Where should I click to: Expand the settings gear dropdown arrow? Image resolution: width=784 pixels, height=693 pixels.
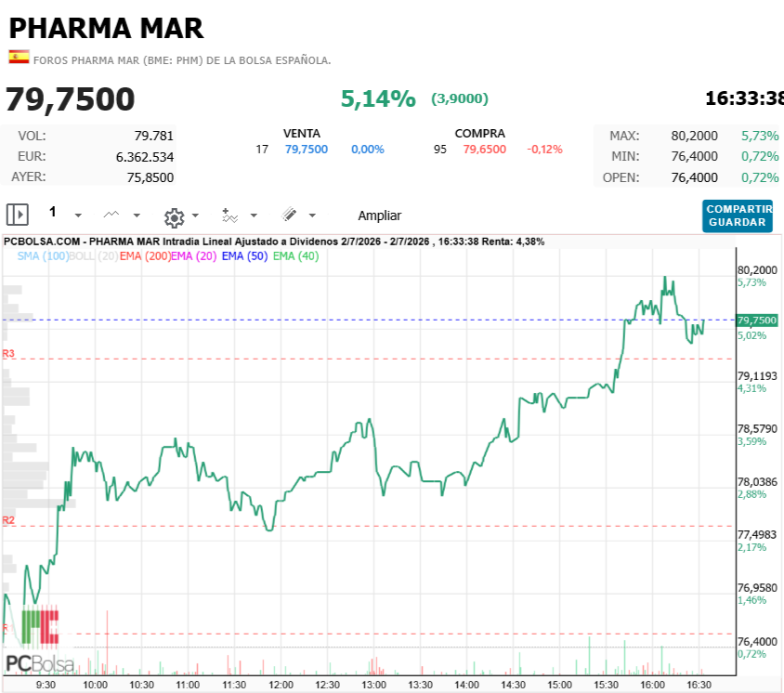point(195,216)
